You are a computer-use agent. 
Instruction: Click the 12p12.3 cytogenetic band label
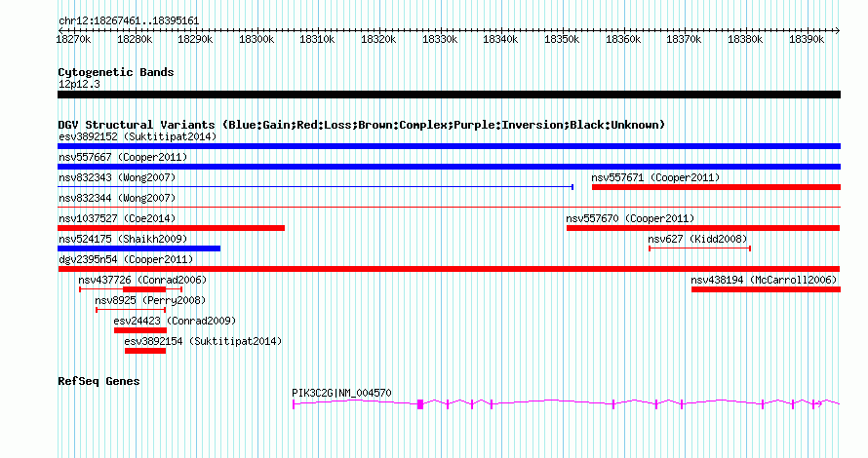[x=79, y=84]
